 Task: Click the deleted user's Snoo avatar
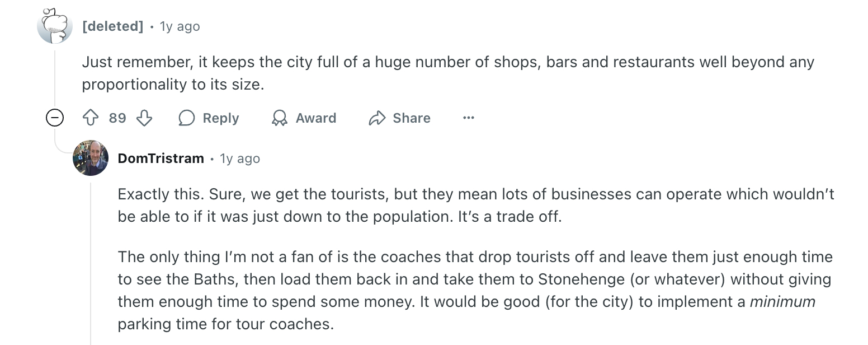(x=54, y=26)
